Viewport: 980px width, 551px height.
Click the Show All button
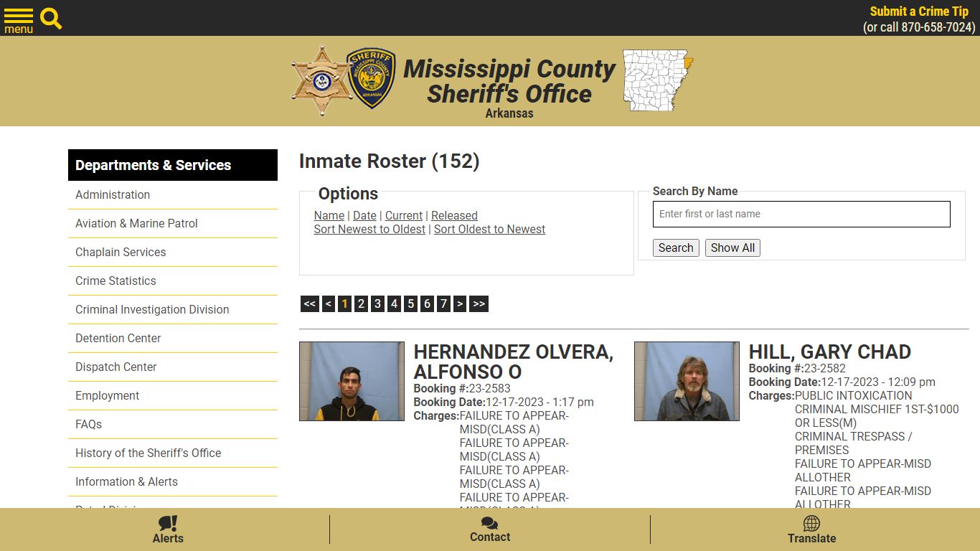732,248
